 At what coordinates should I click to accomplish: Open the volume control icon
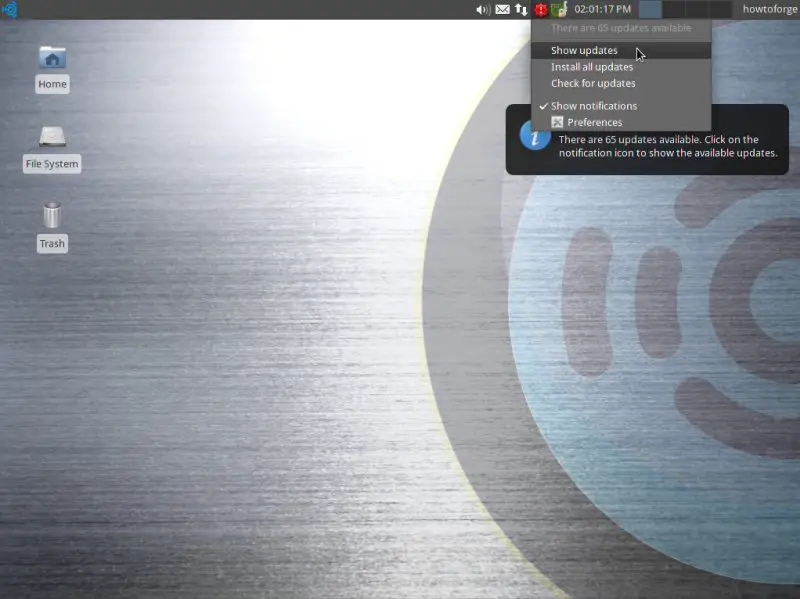(483, 10)
